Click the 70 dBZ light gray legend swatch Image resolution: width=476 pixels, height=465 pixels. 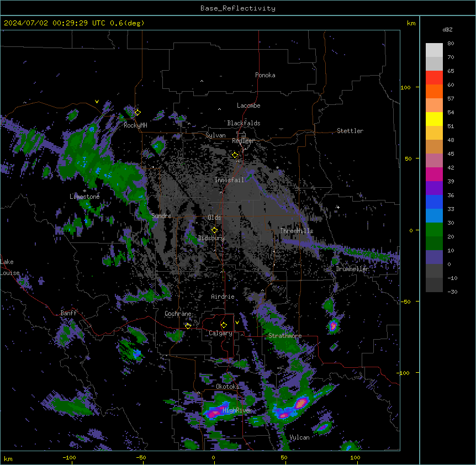point(434,50)
